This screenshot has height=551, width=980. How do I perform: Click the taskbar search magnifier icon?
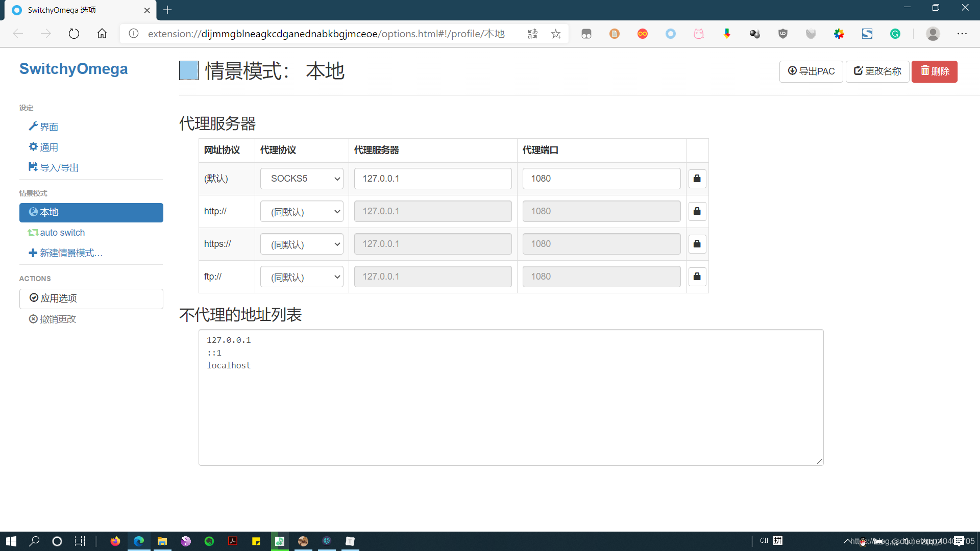coord(34,541)
